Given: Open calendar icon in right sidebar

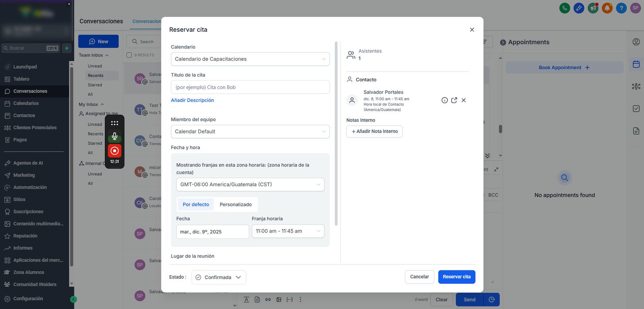Looking at the screenshot, I should 636,64.
